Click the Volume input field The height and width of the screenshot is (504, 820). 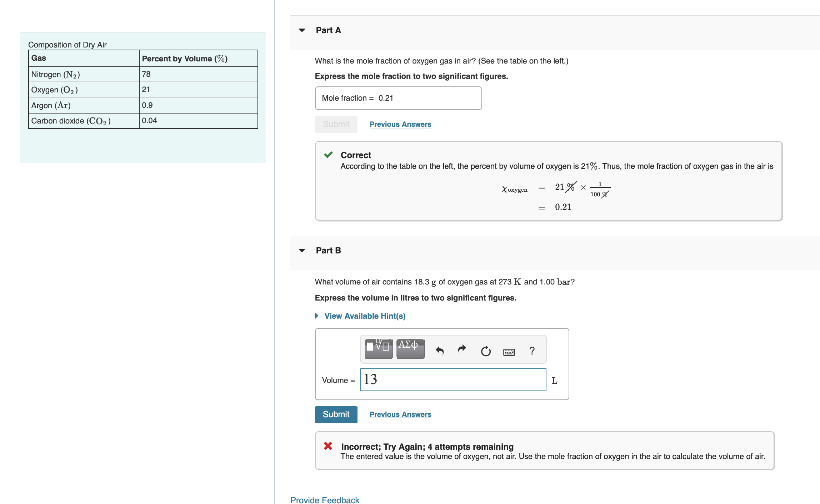coord(453,380)
